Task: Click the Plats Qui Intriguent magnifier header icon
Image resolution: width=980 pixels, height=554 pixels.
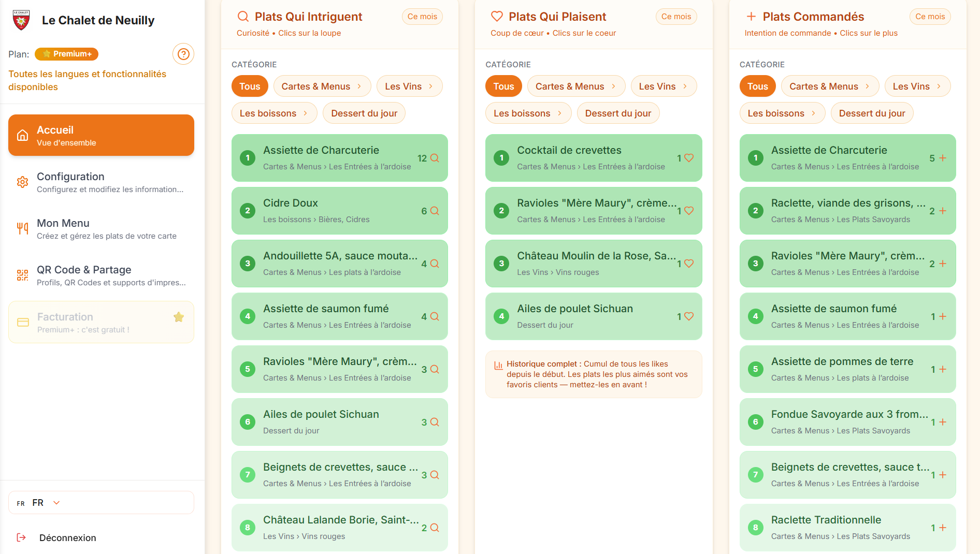Action: (x=243, y=17)
